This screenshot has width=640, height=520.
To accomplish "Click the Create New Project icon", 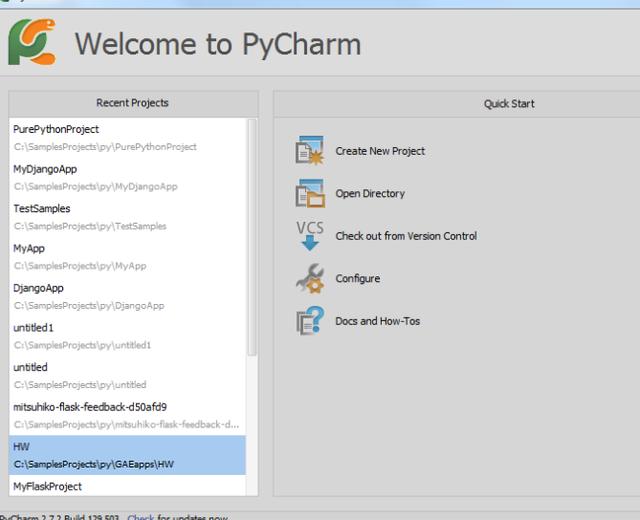I will (310, 150).
